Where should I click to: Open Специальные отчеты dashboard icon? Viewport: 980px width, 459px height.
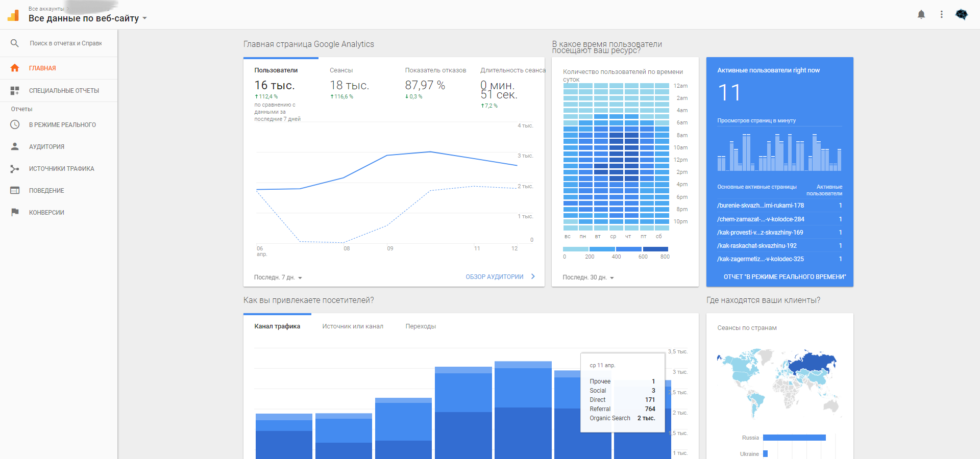pos(15,91)
